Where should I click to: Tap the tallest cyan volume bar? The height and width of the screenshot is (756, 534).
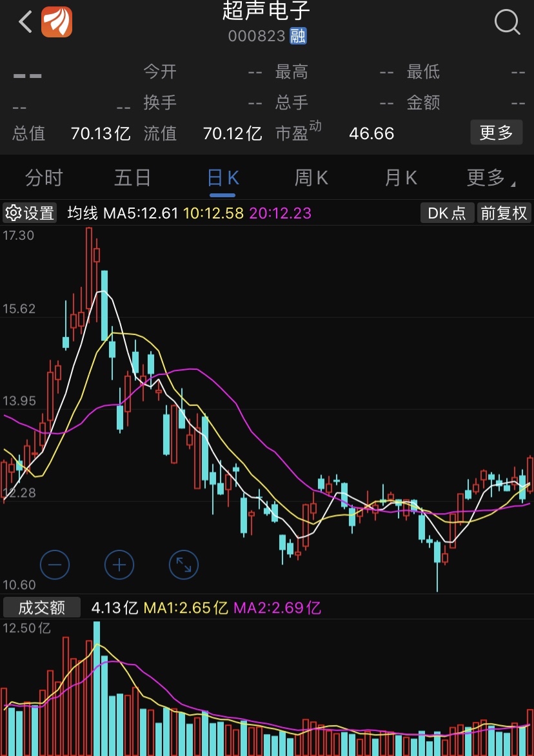click(97, 688)
